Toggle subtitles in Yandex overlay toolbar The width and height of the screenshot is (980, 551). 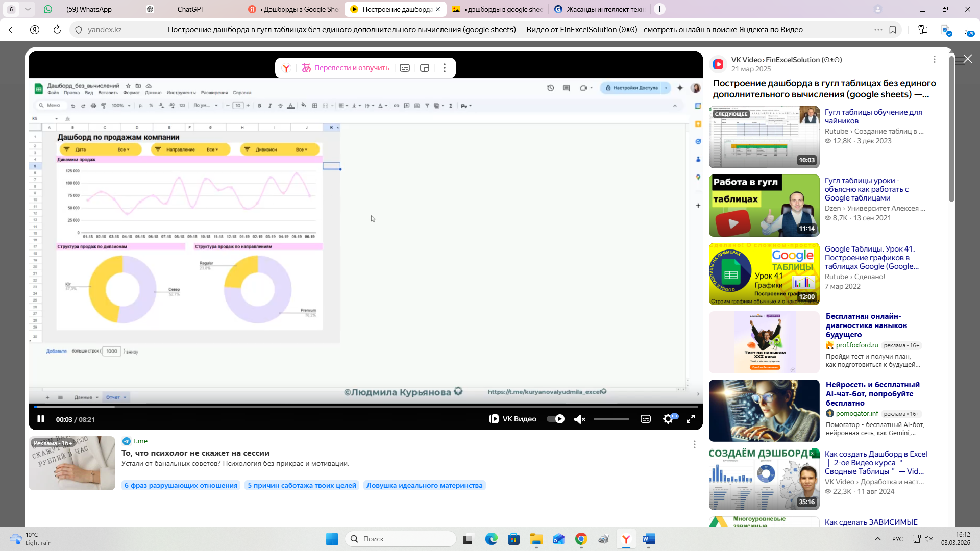405,68
